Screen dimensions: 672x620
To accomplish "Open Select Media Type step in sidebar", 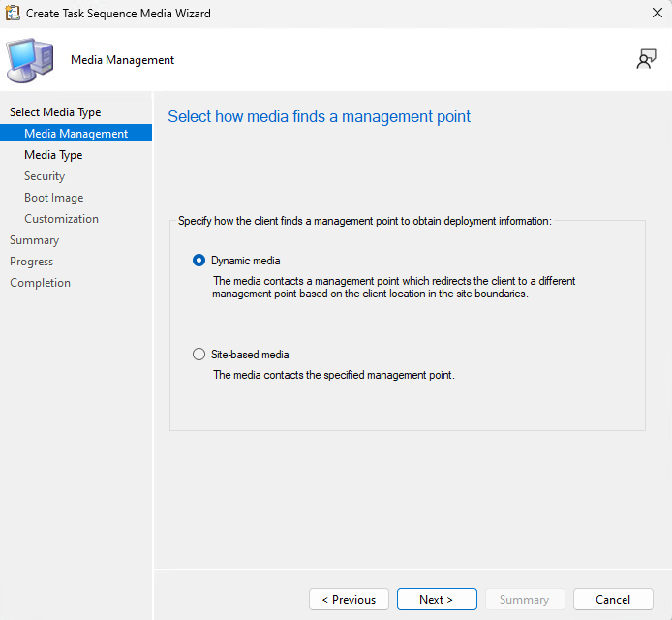I will tap(55, 112).
